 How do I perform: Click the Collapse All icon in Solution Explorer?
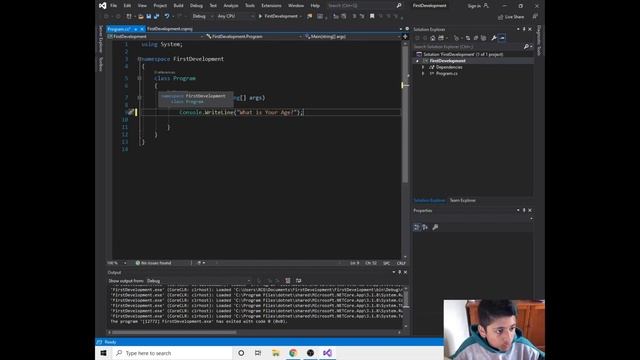click(476, 38)
